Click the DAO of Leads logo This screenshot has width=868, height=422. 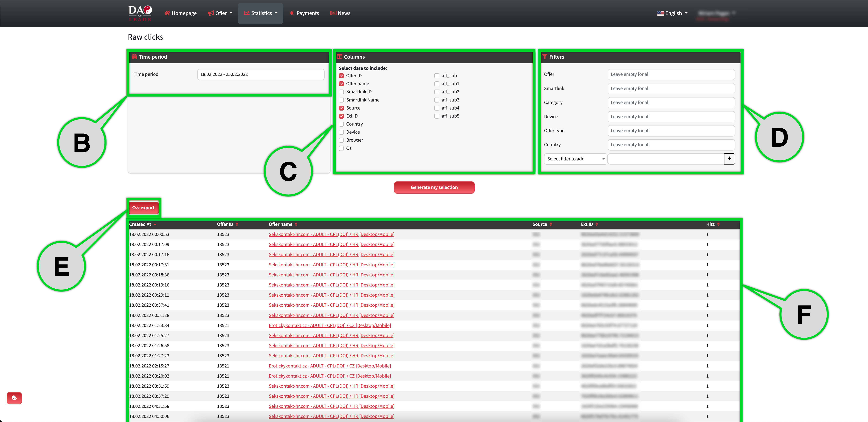[140, 13]
